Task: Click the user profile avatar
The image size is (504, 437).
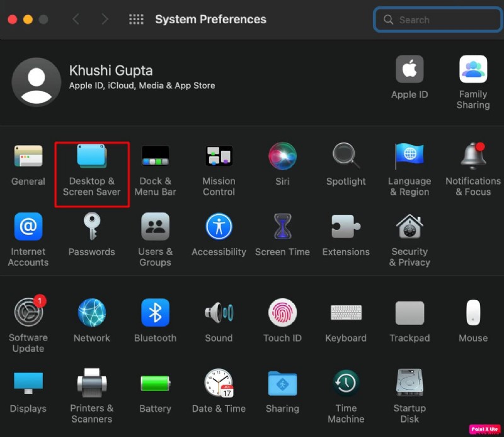Action: 37,83
